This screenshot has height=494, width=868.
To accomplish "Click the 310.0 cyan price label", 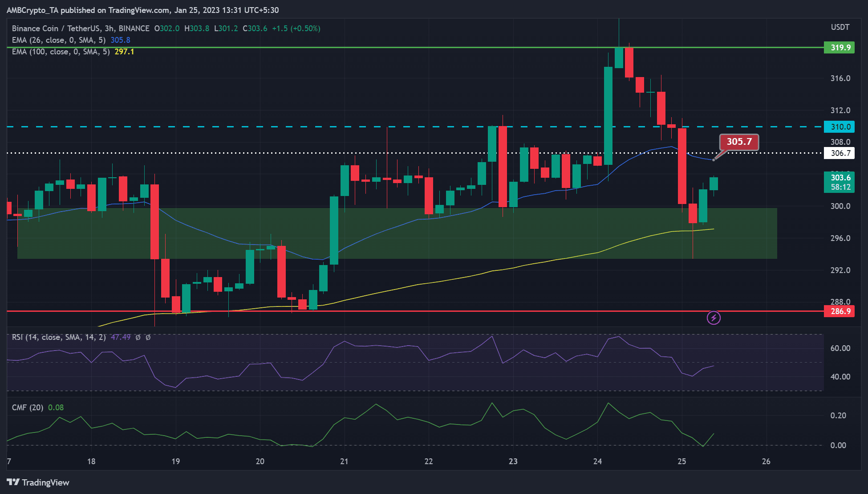I will [x=839, y=127].
